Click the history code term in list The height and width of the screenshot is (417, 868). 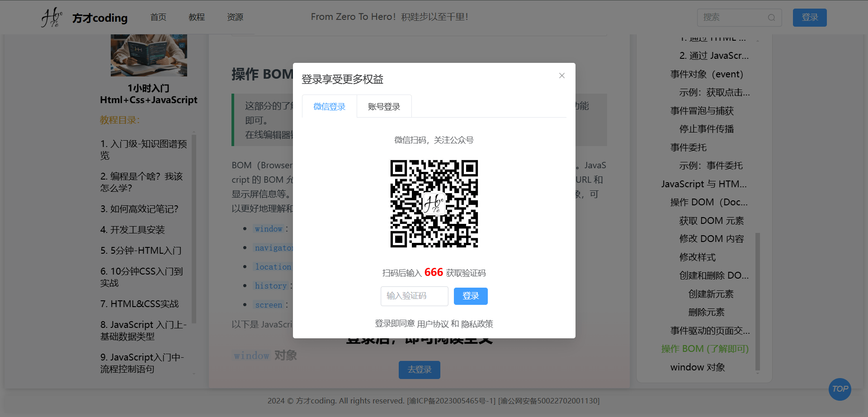pyautogui.click(x=271, y=286)
